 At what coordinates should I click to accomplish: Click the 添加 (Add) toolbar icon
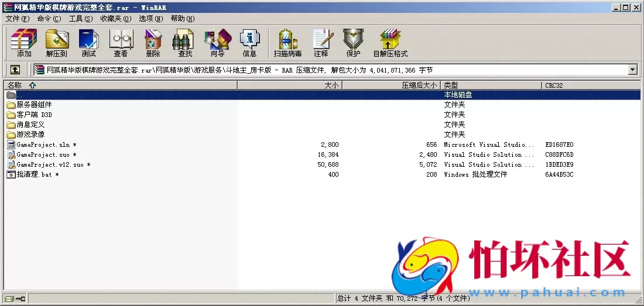tap(24, 43)
